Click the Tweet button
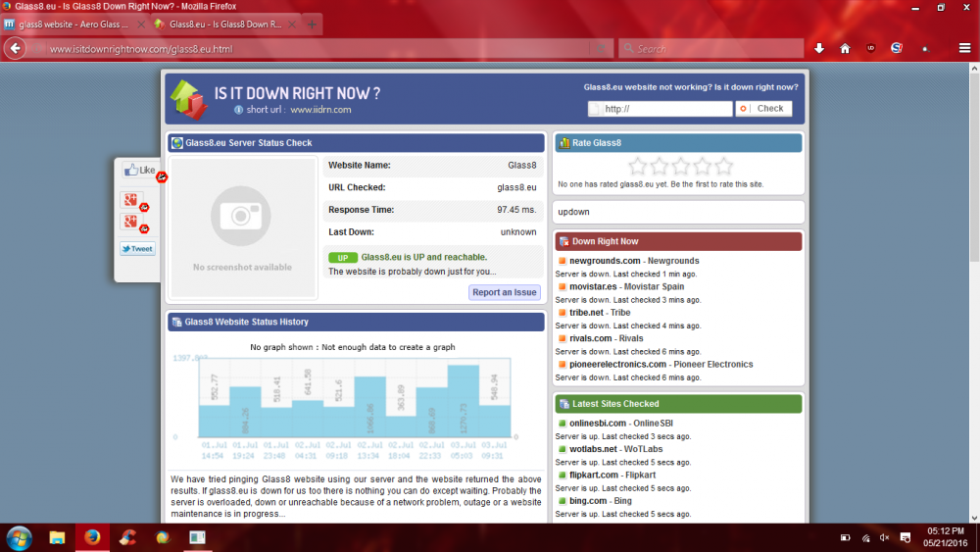This screenshot has height=552, width=980. (137, 249)
